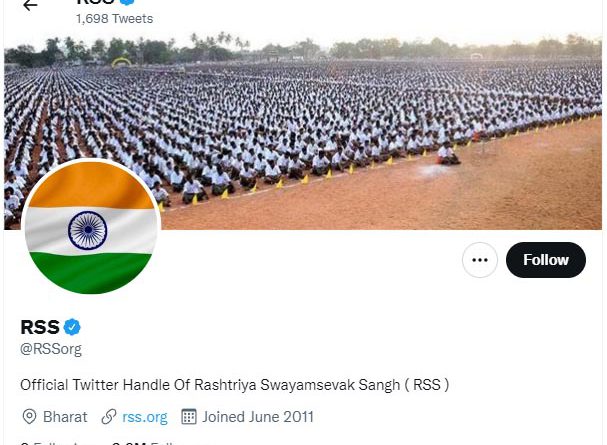Open the partially visible Following count
Screen dimensions: 607x445
[x=62, y=443]
